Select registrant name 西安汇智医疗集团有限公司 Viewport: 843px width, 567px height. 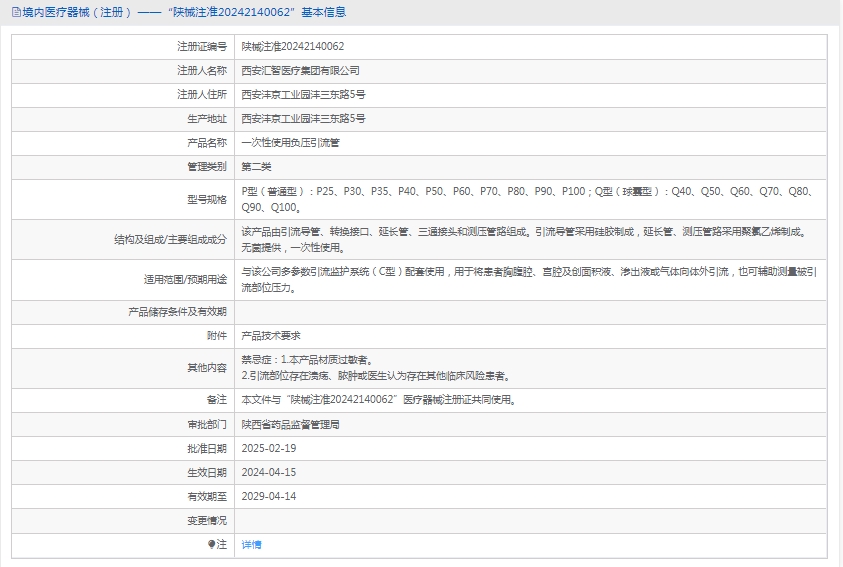[300, 71]
